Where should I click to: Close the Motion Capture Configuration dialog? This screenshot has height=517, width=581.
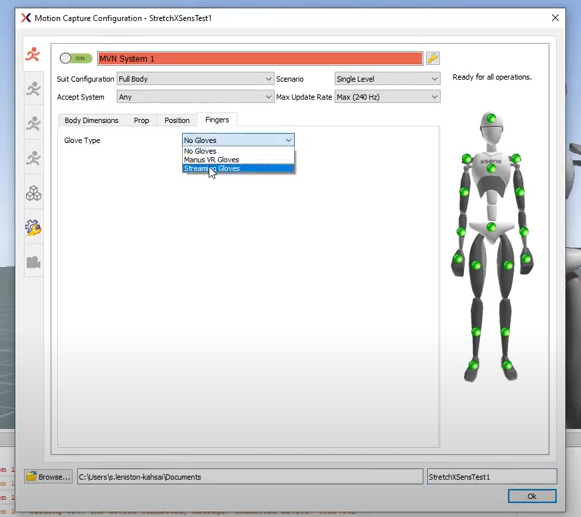[555, 18]
